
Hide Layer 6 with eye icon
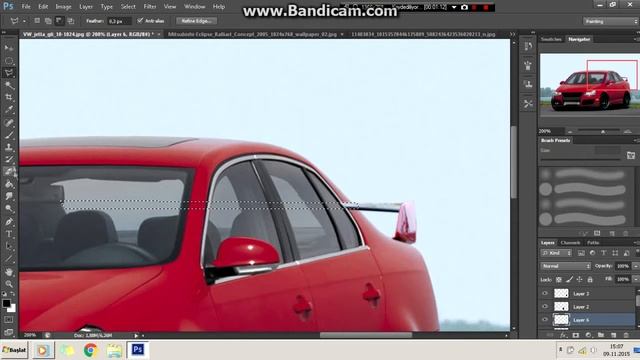(545, 320)
